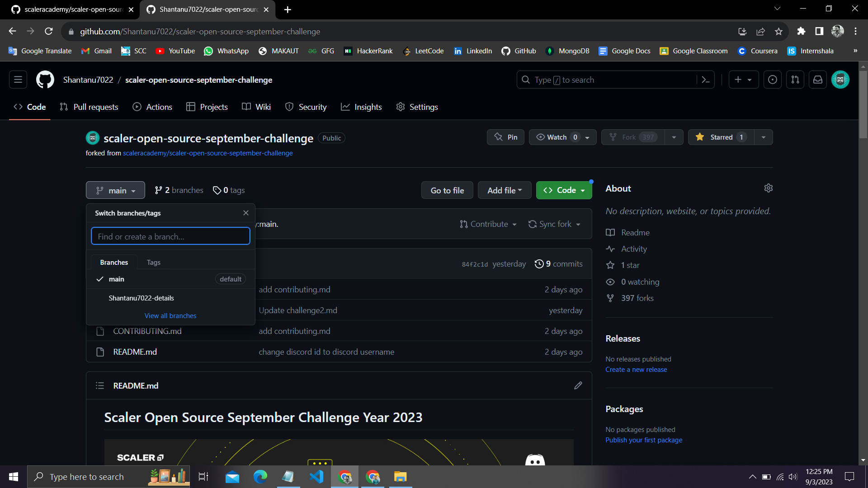Star the repository
Image resolution: width=868 pixels, height=488 pixels.
pos(720,137)
